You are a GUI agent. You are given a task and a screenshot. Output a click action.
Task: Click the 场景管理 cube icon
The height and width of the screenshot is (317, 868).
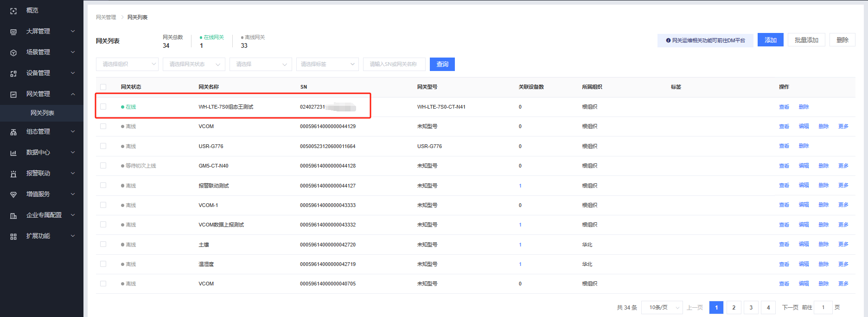(x=13, y=52)
